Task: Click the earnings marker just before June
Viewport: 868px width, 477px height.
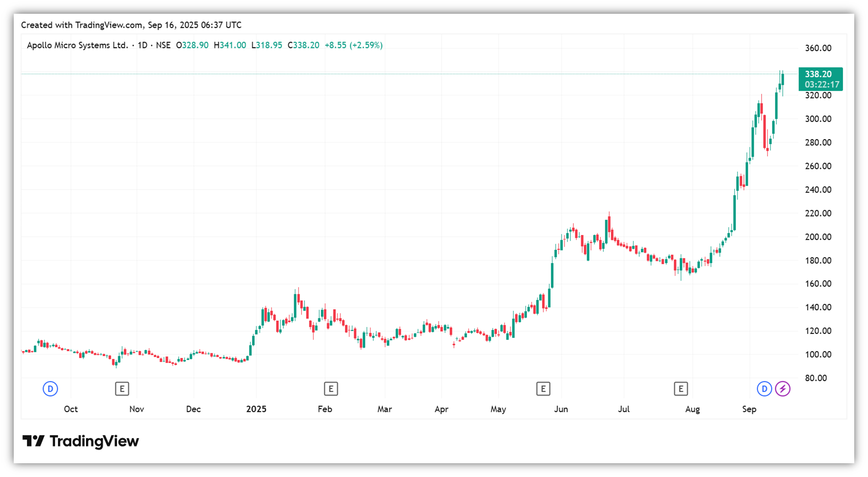Action: (543, 389)
